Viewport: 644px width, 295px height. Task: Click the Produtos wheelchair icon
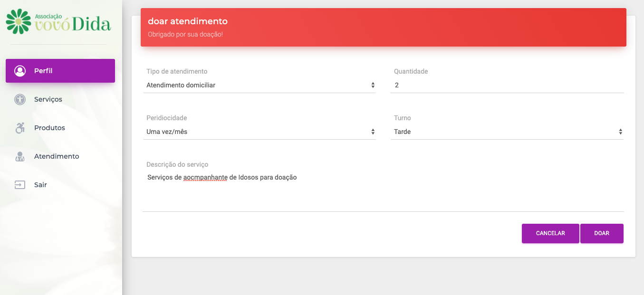[20, 128]
